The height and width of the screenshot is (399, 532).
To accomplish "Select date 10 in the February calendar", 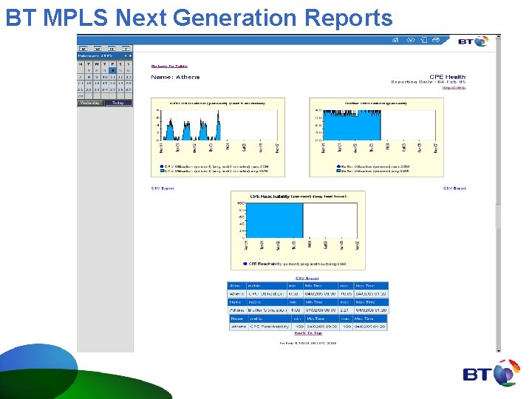I will point(105,77).
